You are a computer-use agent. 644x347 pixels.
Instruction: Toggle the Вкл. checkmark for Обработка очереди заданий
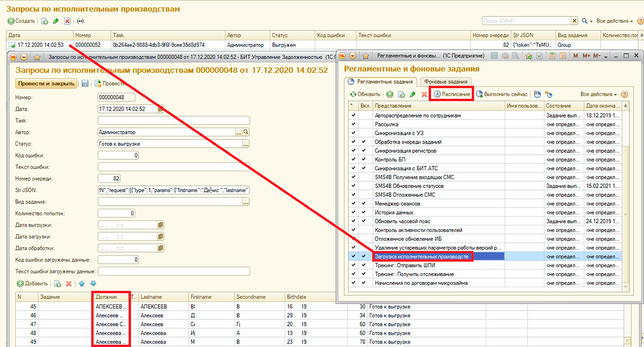pos(364,142)
